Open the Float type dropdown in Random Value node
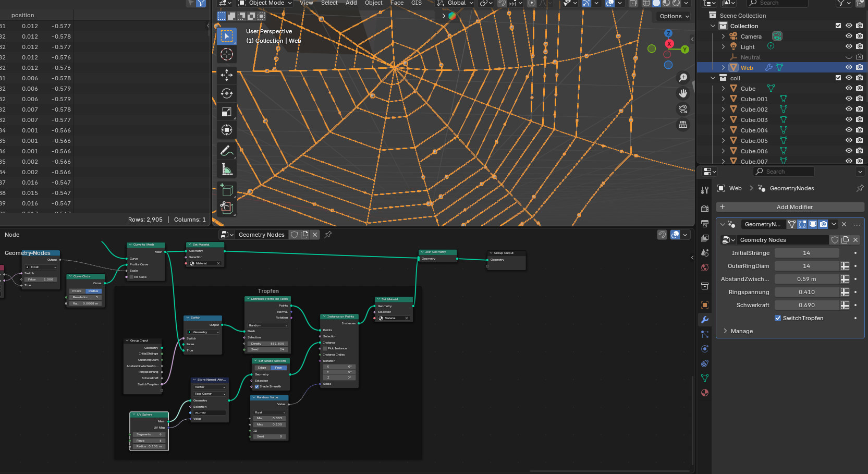Image resolution: width=868 pixels, height=474 pixels. (270, 412)
